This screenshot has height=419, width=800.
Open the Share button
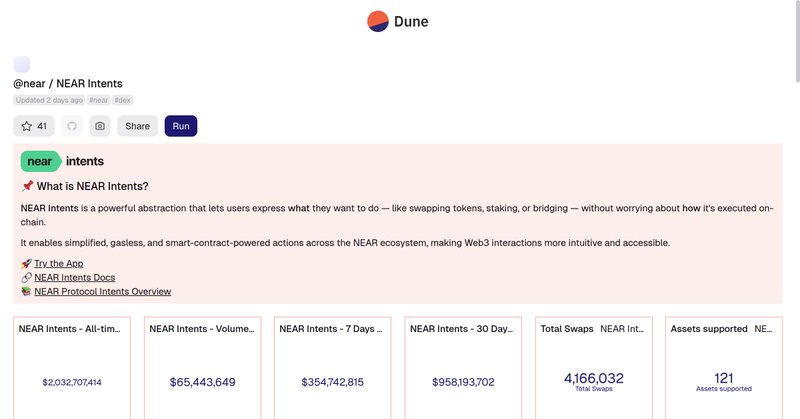(x=137, y=126)
